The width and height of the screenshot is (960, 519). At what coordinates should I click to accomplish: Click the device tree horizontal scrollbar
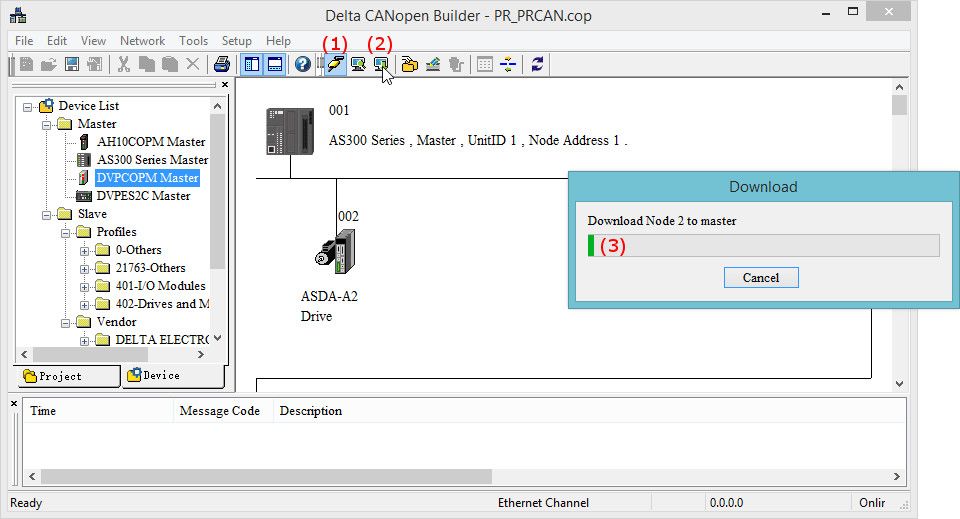[110, 355]
